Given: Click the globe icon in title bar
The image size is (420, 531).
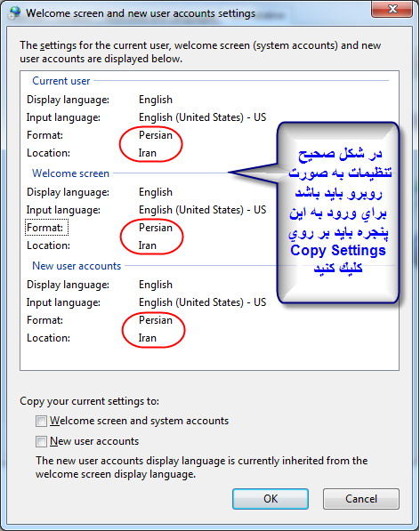Looking at the screenshot, I should (x=14, y=12).
